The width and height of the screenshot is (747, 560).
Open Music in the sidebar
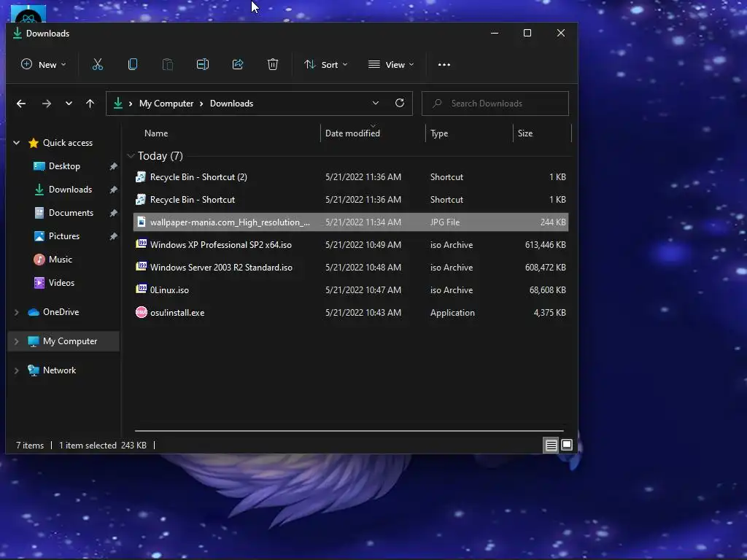pyautogui.click(x=60, y=260)
